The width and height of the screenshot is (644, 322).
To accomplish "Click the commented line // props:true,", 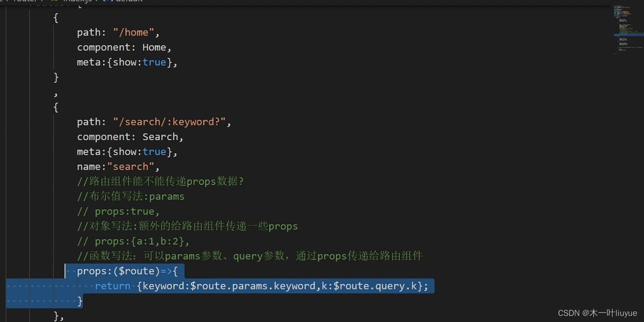I will click(118, 211).
